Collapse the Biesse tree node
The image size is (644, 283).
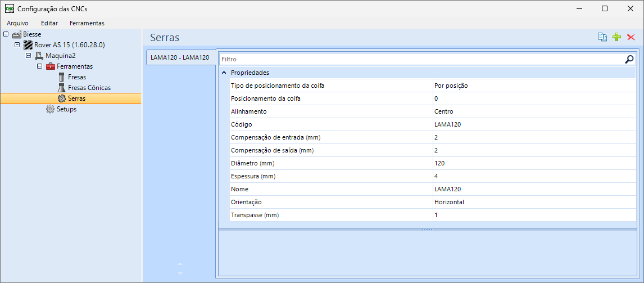click(x=6, y=34)
